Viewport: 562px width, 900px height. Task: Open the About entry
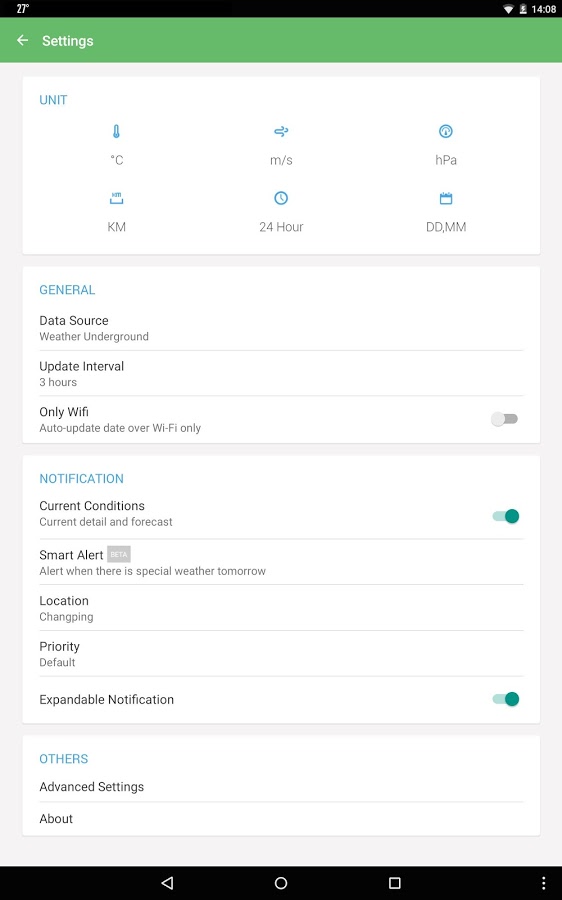[x=281, y=818]
